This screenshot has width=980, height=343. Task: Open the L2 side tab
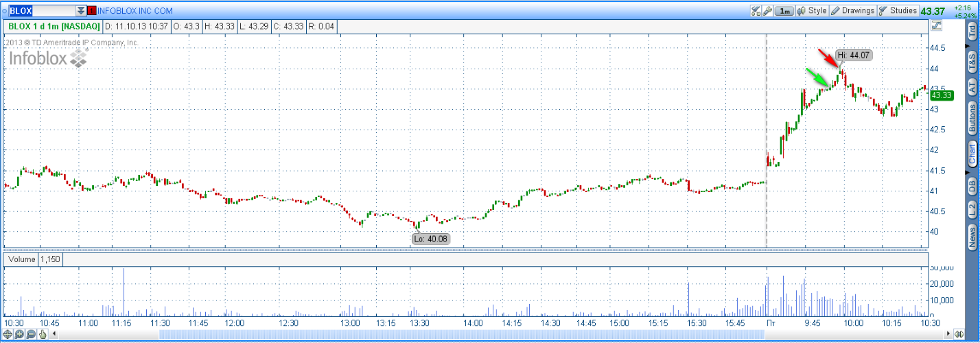coord(972,209)
